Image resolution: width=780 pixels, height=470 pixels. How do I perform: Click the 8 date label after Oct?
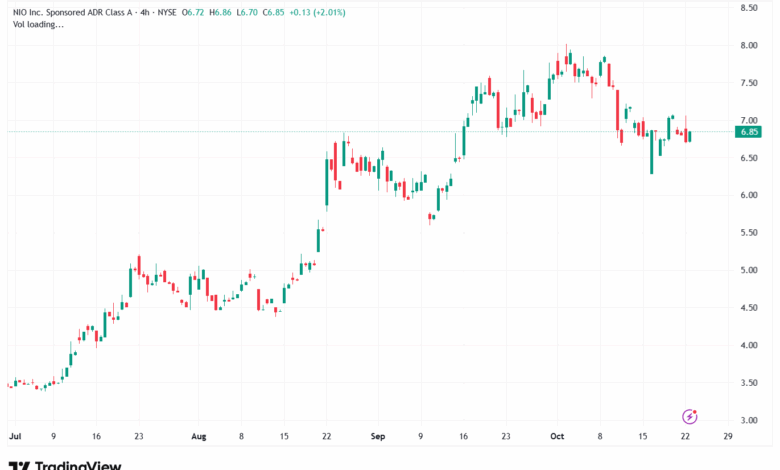point(600,436)
